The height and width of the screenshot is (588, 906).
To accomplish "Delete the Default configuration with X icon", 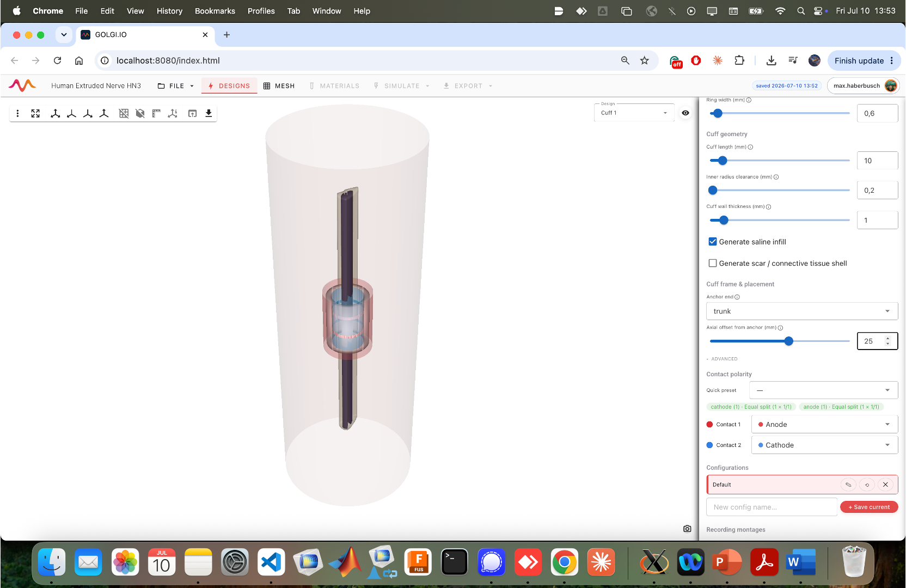I will pyautogui.click(x=885, y=485).
